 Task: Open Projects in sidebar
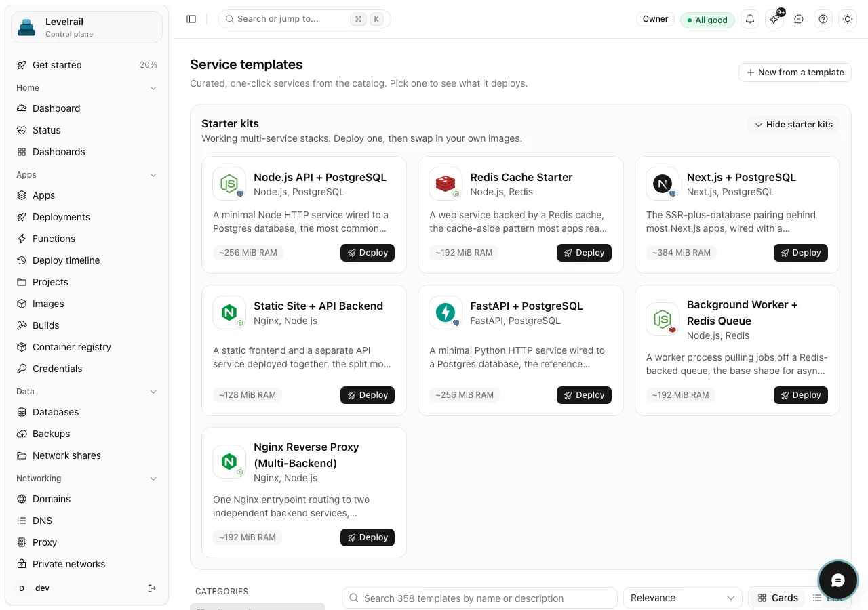pyautogui.click(x=87, y=282)
